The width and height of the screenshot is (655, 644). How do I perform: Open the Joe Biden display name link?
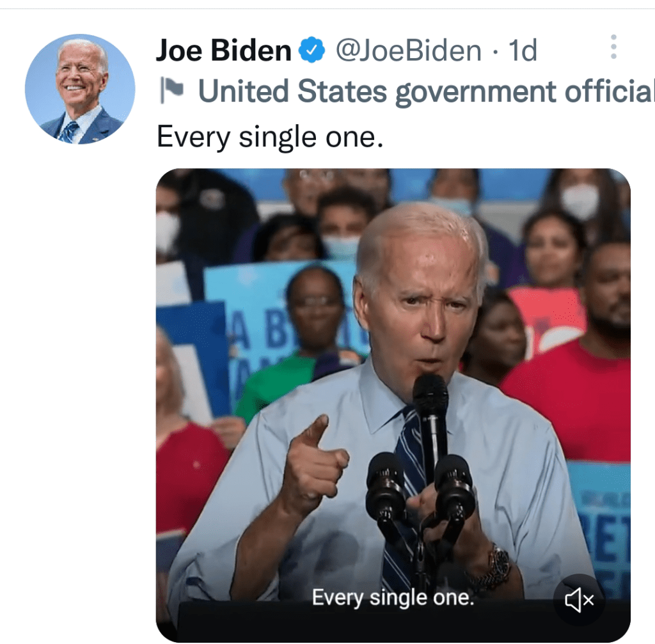[223, 50]
